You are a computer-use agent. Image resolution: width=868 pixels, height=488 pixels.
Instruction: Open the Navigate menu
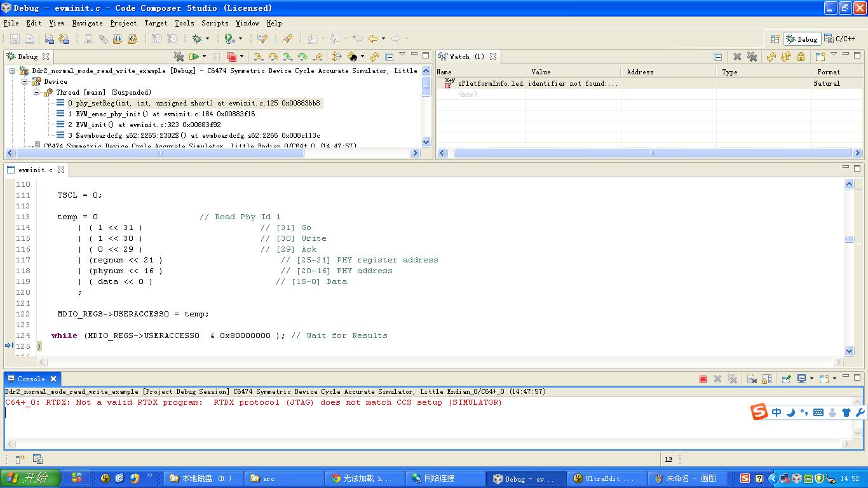(x=87, y=23)
